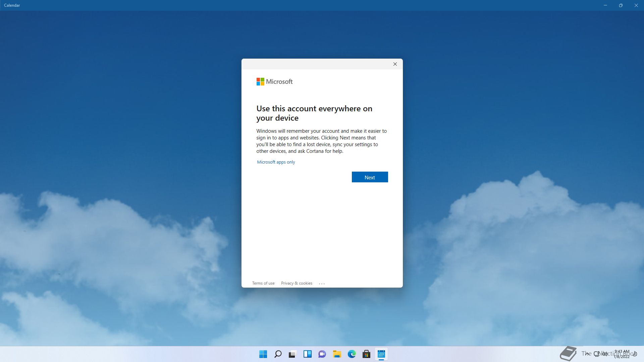The width and height of the screenshot is (644, 362).
Task: Open taskbar Search magnifier
Action: [278, 354]
